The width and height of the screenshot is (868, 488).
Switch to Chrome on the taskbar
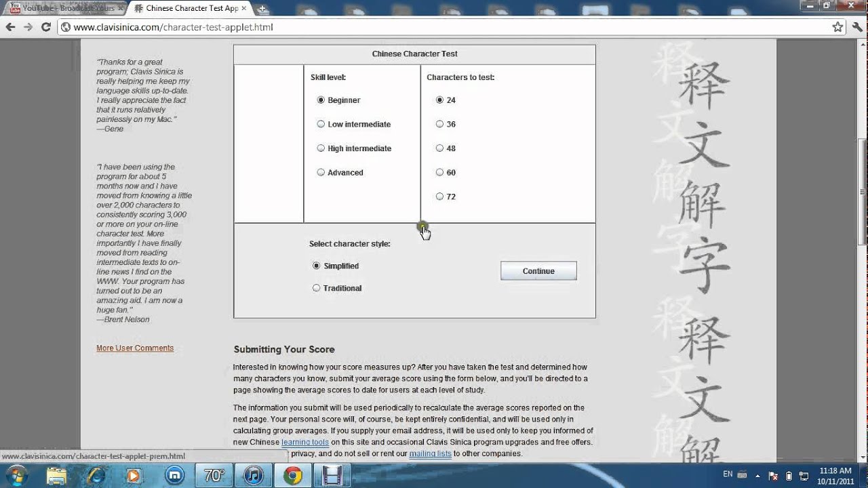(x=293, y=476)
